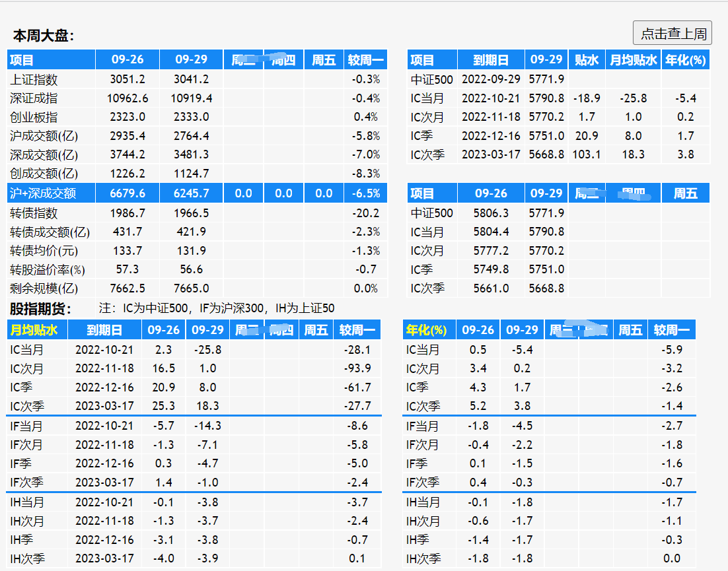
Task: Select the 转债成交额(亿) row label
Action: click(x=50, y=232)
